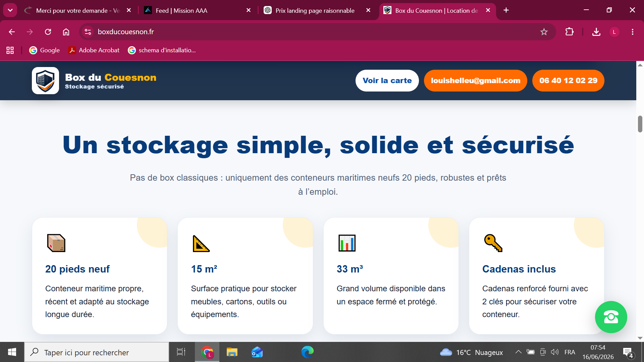Expand the tab search dropdown arrow
Image resolution: width=644 pixels, height=362 pixels.
click(x=10, y=10)
